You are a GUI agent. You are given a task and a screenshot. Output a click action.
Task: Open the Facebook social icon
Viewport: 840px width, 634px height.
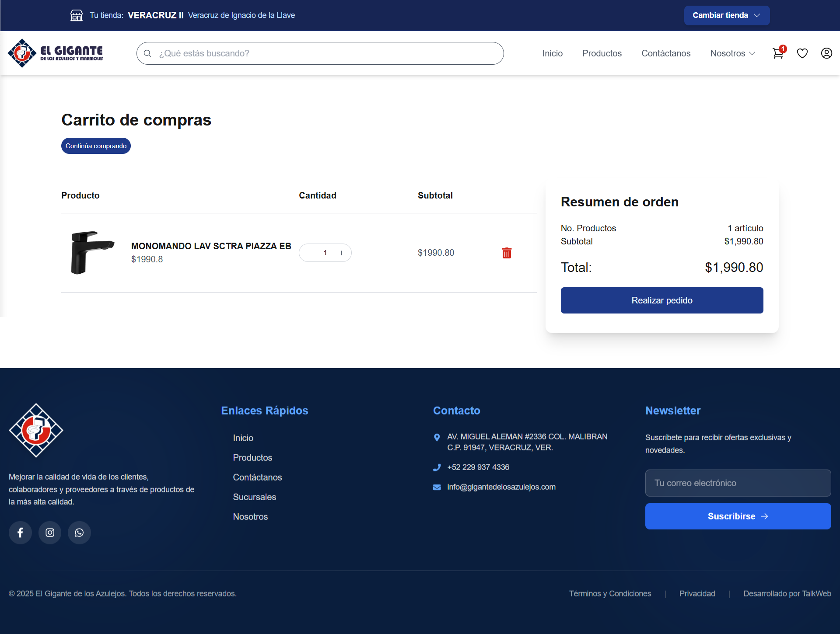[x=20, y=532]
